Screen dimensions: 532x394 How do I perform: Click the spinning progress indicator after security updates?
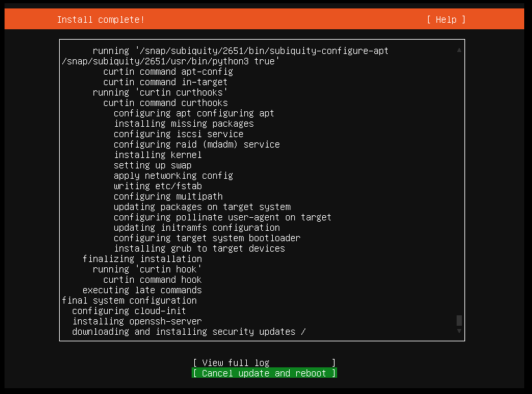coord(303,332)
